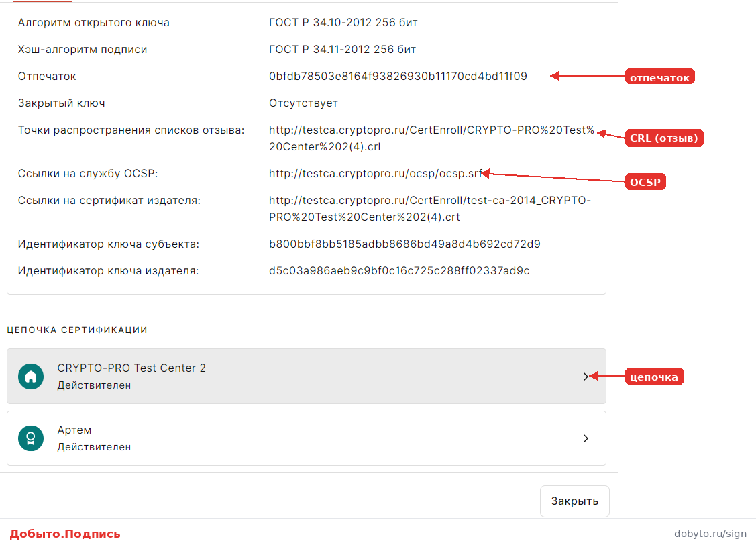Click the home icon for CRYPTO-PRO Test Center 2
Image resolution: width=756 pixels, height=549 pixels.
[x=31, y=377]
